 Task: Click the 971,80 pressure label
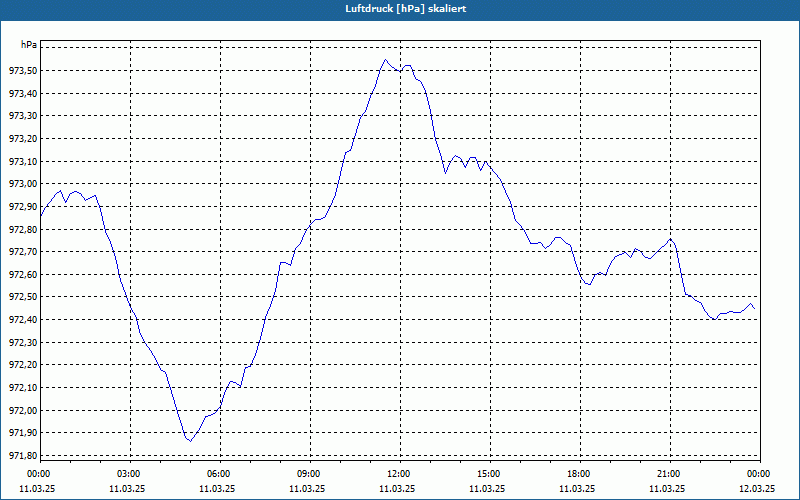pos(23,456)
